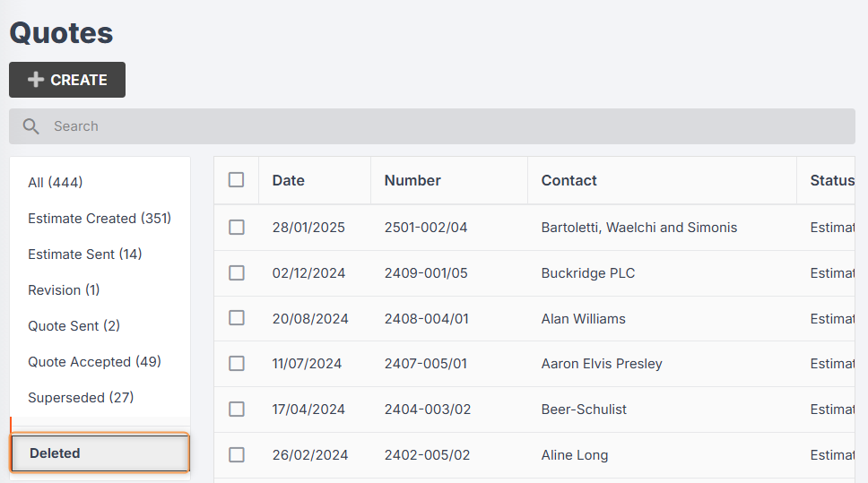
Task: Click the magnifier search icon
Action: tap(31, 126)
